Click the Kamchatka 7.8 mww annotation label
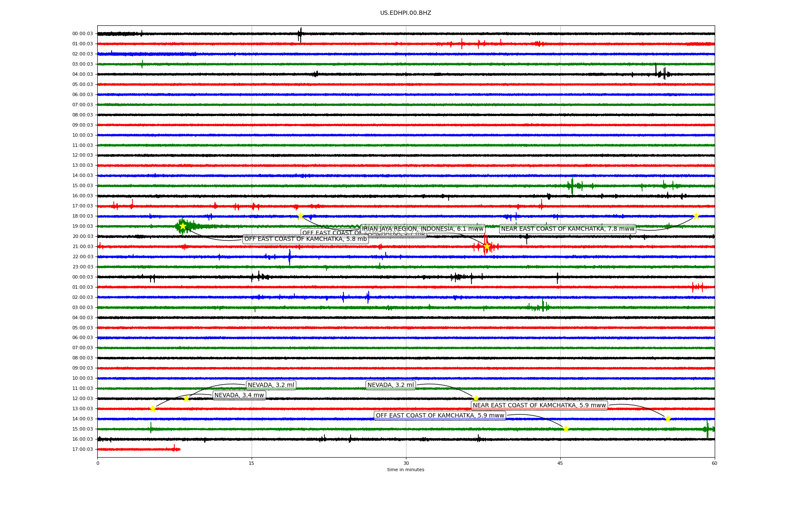Viewport: 812px width, 508px height. [568, 229]
